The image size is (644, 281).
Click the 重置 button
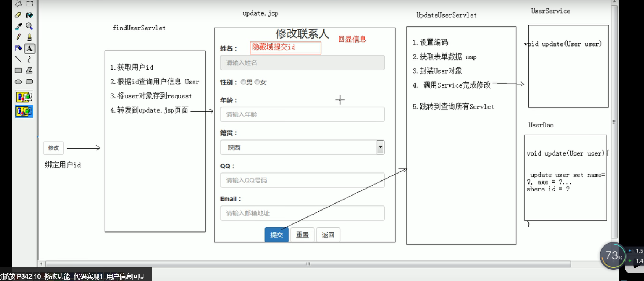pos(303,235)
